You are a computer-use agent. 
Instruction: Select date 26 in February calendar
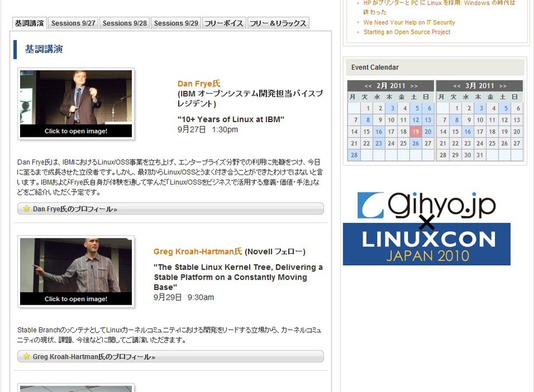tap(416, 143)
